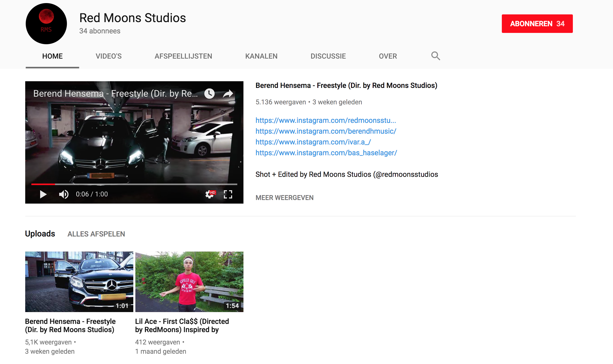Open the berendhmusic Instagram link
Screen dimensions: 613x364
coord(326,131)
